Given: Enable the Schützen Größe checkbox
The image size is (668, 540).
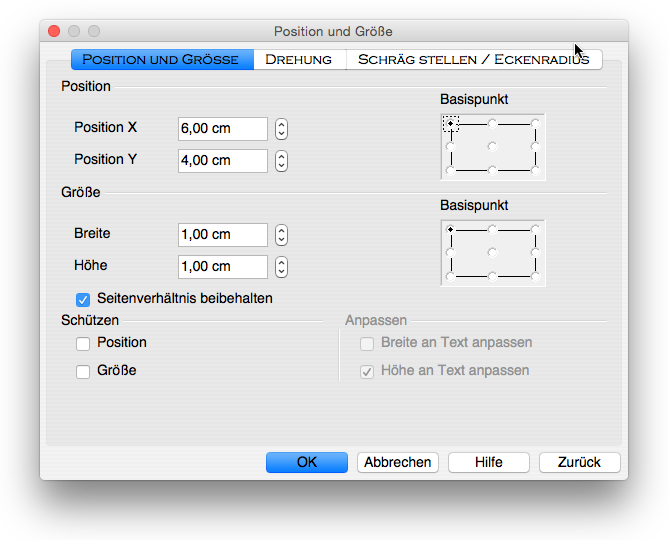Looking at the screenshot, I should 83,371.
